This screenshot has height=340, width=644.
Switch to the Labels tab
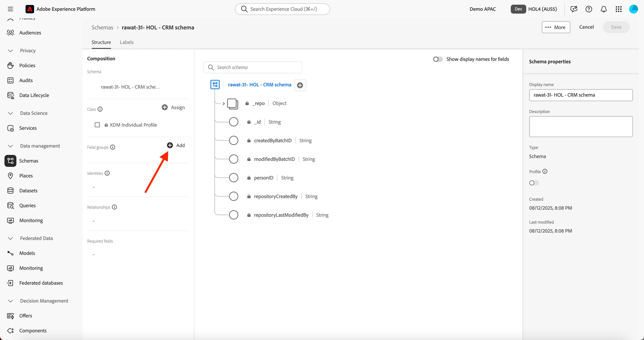(x=127, y=42)
